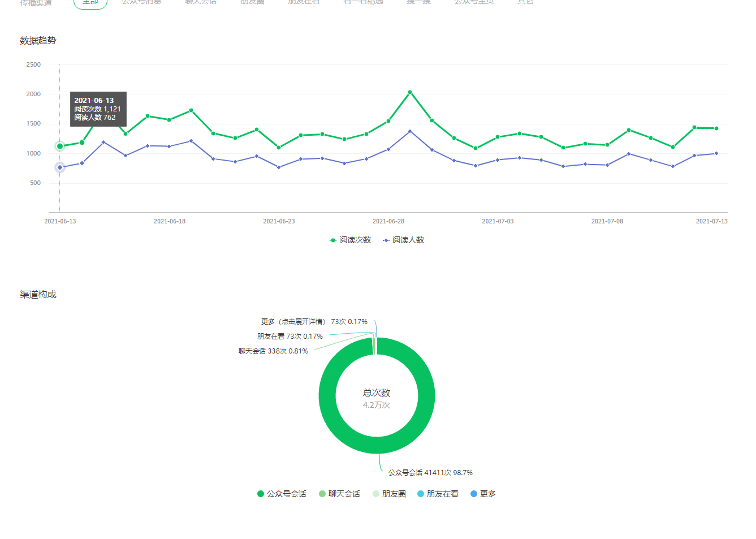Select the 全部 channel tab at top
This screenshot has height=539, width=756.
[90, 2]
